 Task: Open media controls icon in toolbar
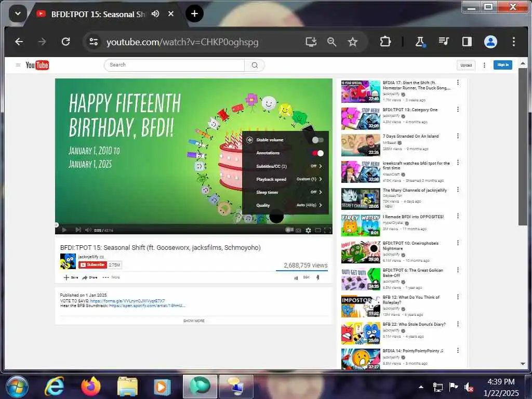[x=444, y=42]
